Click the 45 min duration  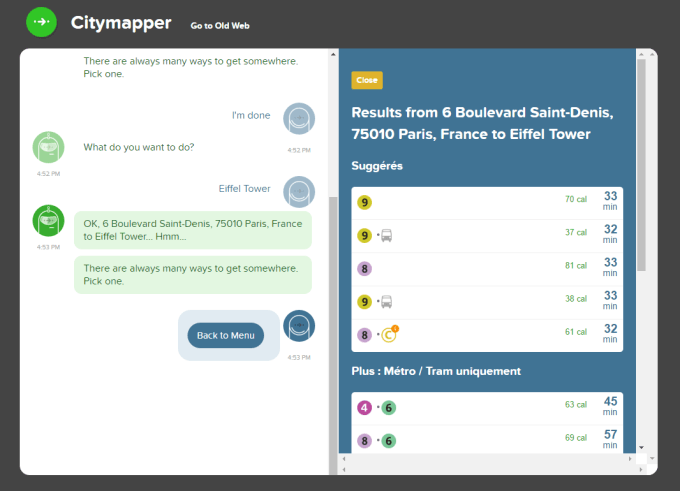coord(610,406)
